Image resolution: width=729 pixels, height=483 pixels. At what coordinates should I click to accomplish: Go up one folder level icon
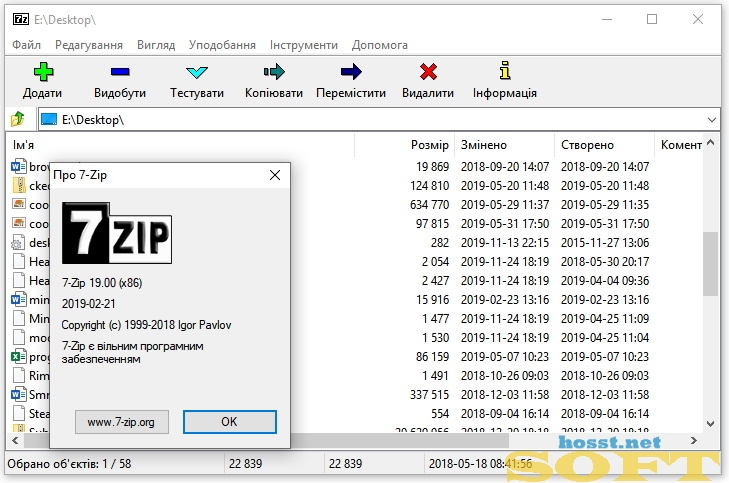tap(18, 119)
